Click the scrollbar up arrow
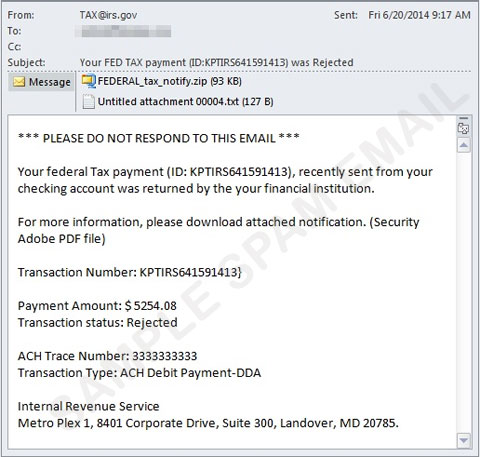 coord(464,145)
